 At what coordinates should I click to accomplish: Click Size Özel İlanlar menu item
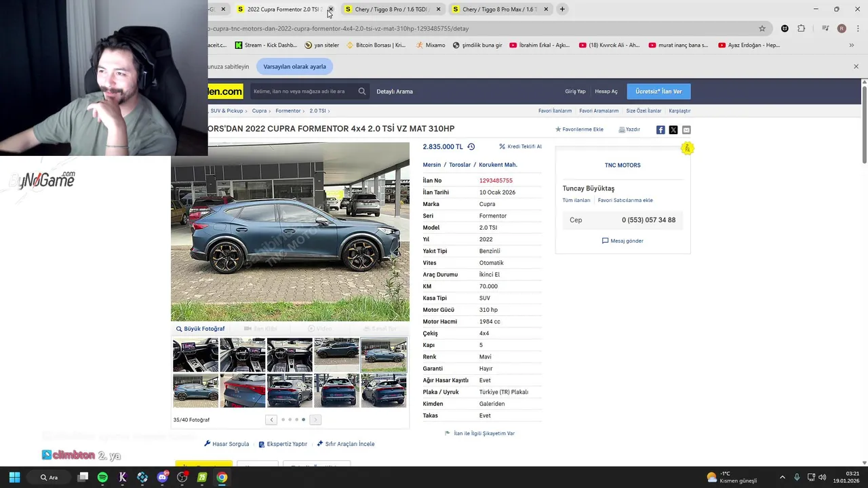(x=644, y=110)
